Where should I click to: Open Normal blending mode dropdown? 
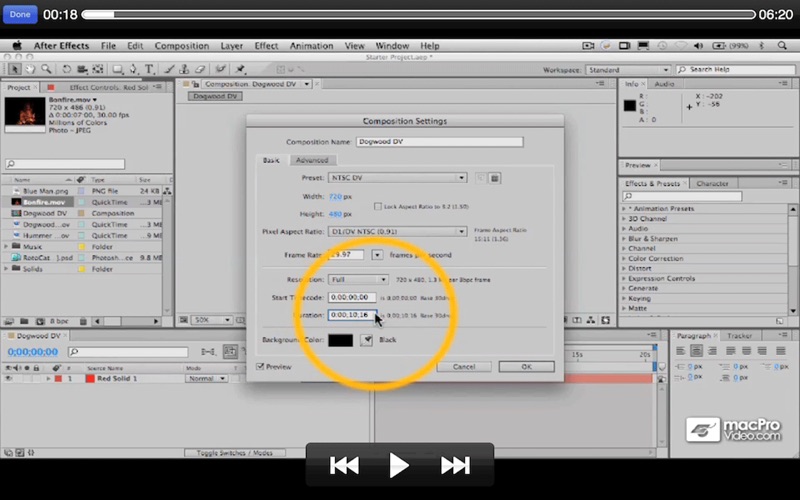(x=206, y=379)
